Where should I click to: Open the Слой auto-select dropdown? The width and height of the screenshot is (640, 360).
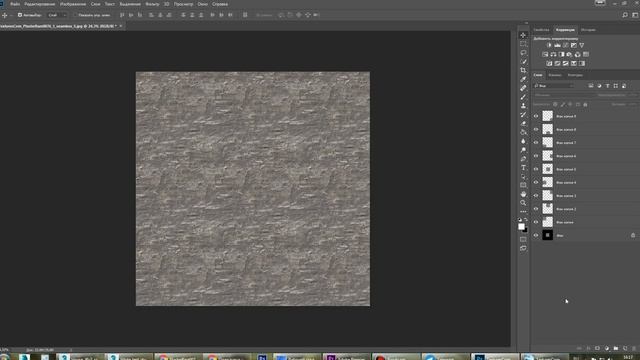(57, 15)
